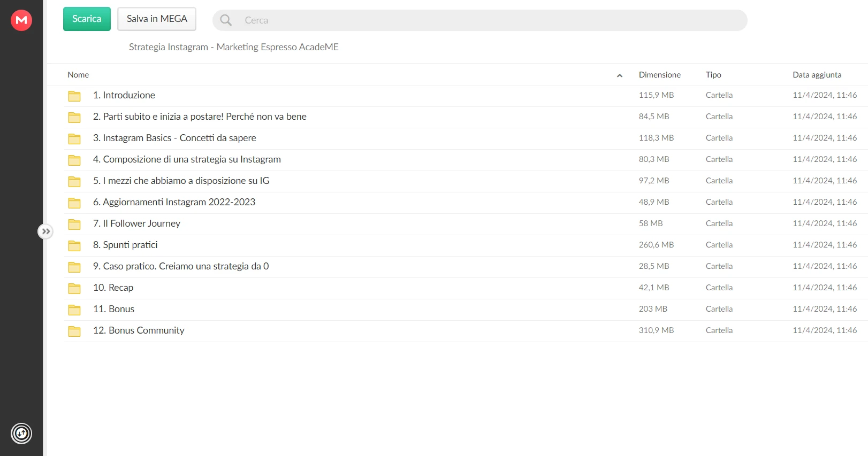This screenshot has height=456, width=868.
Task: Click breadcrumb Strategia Instagram - Marketing Espresso AcadeME
Action: (234, 47)
